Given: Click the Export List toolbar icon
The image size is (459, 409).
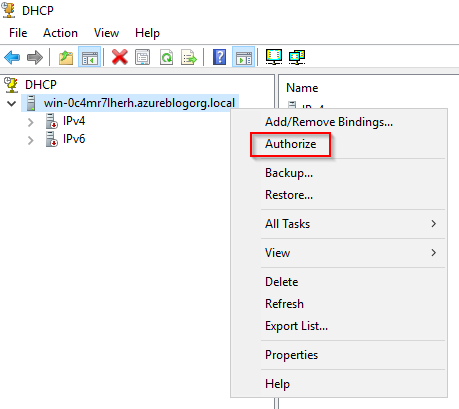Looking at the screenshot, I should pos(189,57).
